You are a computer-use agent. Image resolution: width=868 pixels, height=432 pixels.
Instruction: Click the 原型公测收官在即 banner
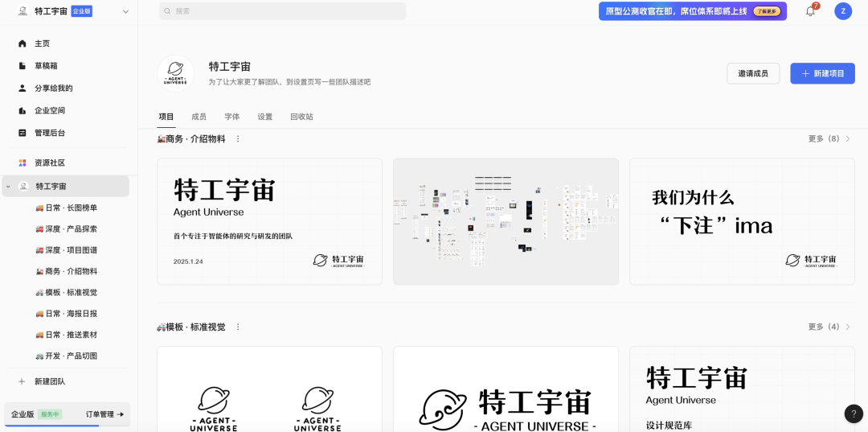tap(693, 11)
